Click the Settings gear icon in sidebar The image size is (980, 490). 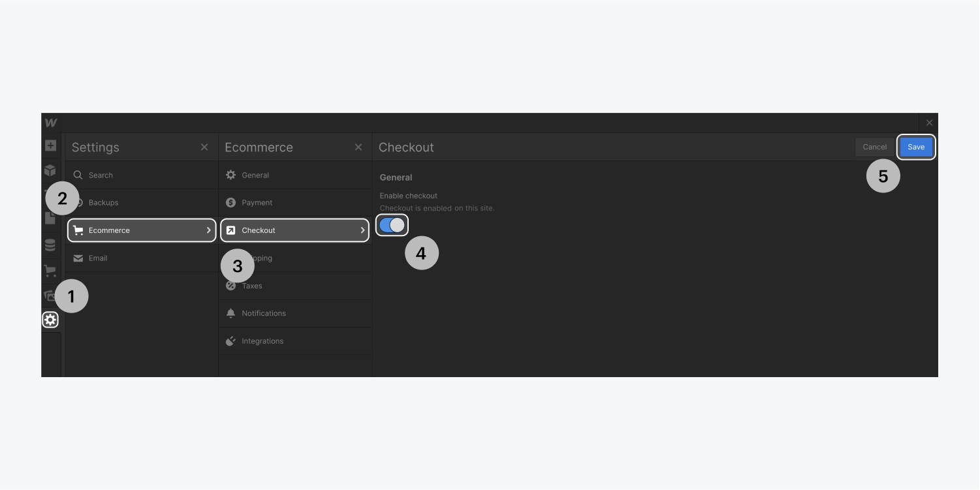[x=50, y=320]
